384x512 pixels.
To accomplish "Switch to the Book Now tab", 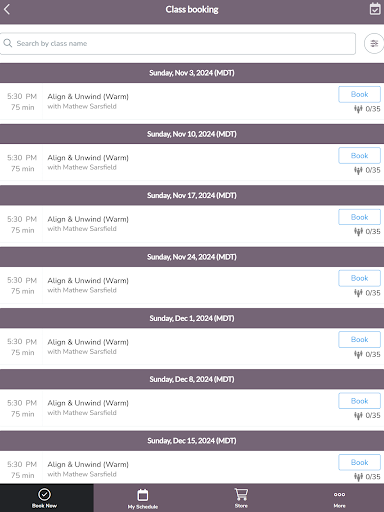I will point(44,498).
